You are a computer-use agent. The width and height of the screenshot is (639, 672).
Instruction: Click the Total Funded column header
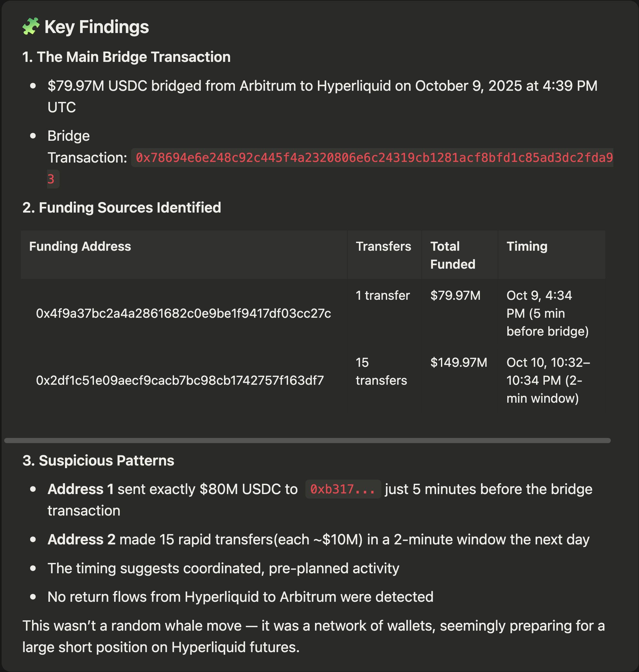(x=452, y=255)
